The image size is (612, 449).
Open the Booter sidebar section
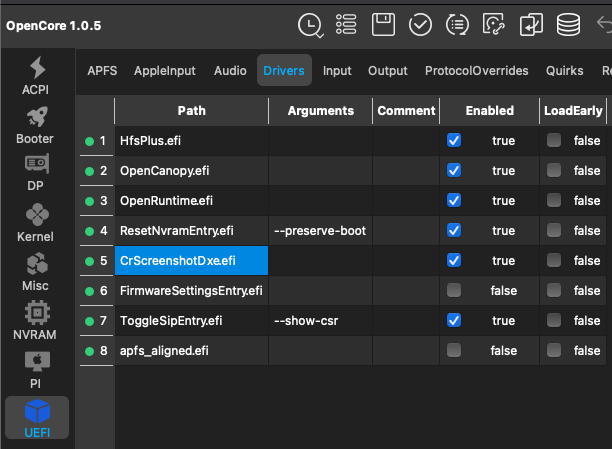(x=37, y=127)
